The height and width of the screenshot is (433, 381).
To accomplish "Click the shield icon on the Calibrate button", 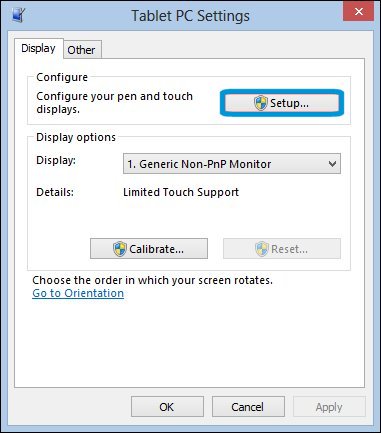I will (120, 249).
